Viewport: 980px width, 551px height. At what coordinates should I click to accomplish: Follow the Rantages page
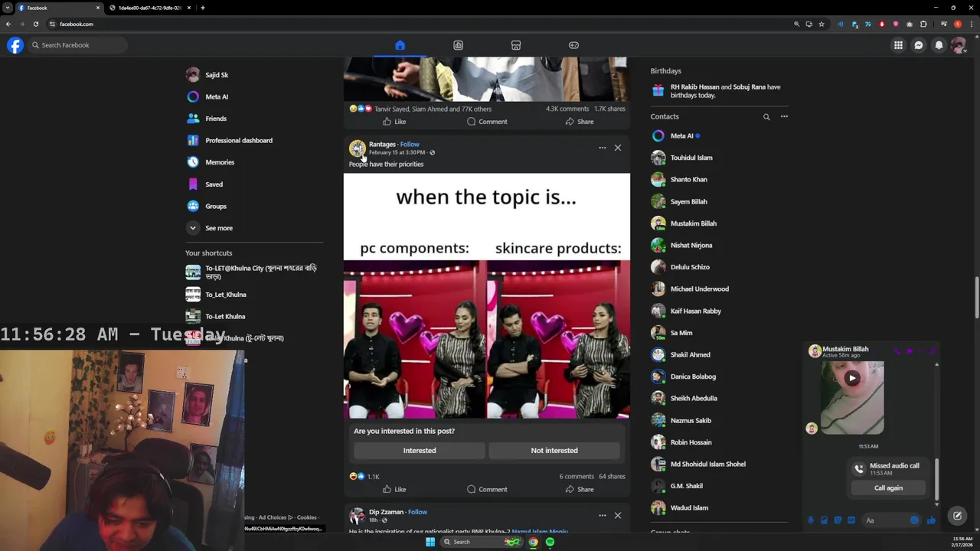tap(410, 144)
